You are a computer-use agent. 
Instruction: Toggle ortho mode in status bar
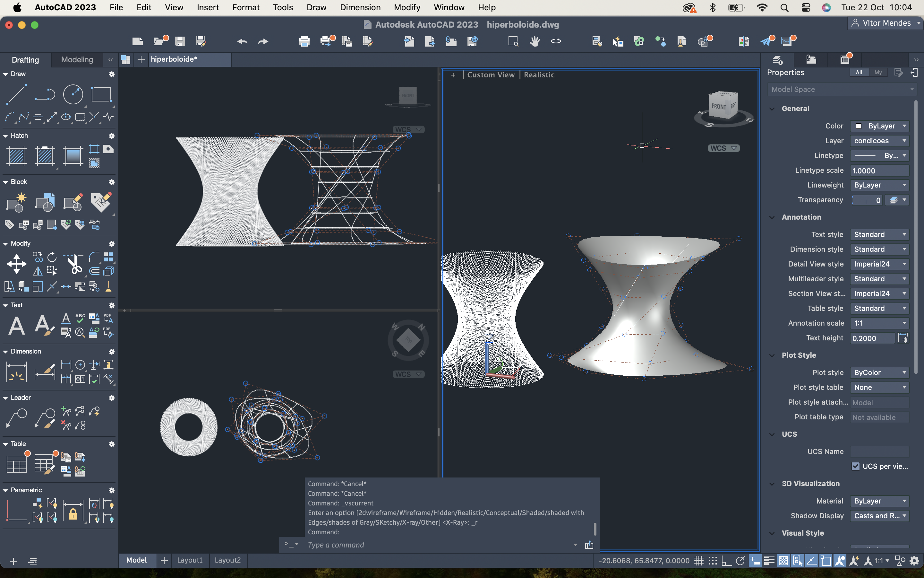pyautogui.click(x=727, y=561)
